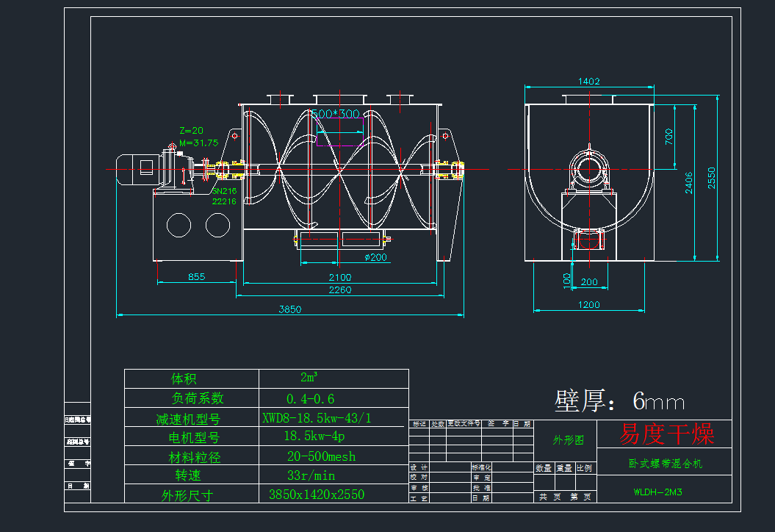
Task: Select the ø200 outlet dimension text
Action: tap(375, 257)
